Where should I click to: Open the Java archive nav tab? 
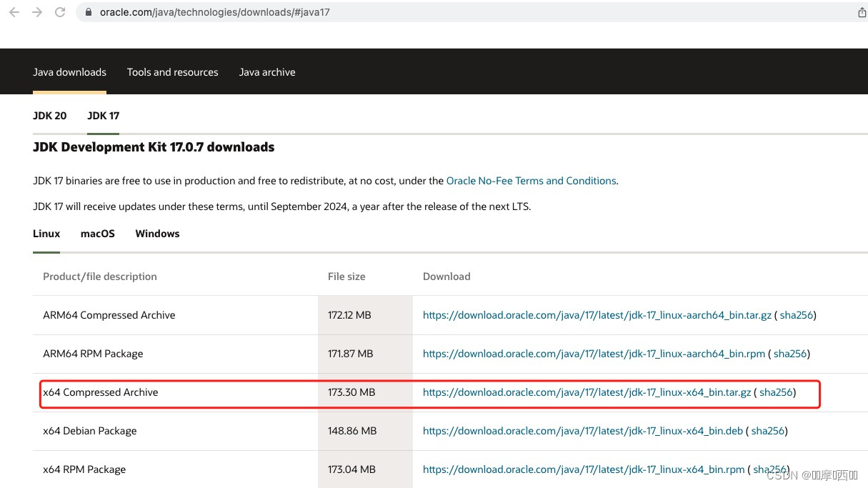pos(267,72)
